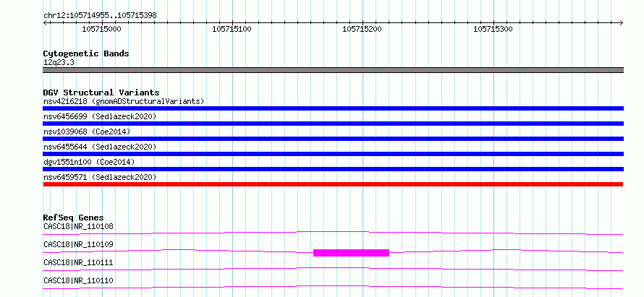Select the dgv1551n100 Coe2014 variant bar

click(333, 169)
